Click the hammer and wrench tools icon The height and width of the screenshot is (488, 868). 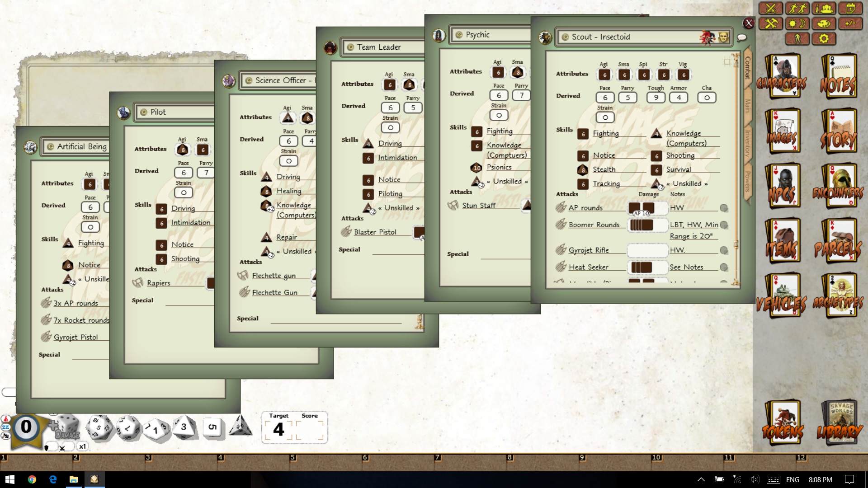[772, 23]
